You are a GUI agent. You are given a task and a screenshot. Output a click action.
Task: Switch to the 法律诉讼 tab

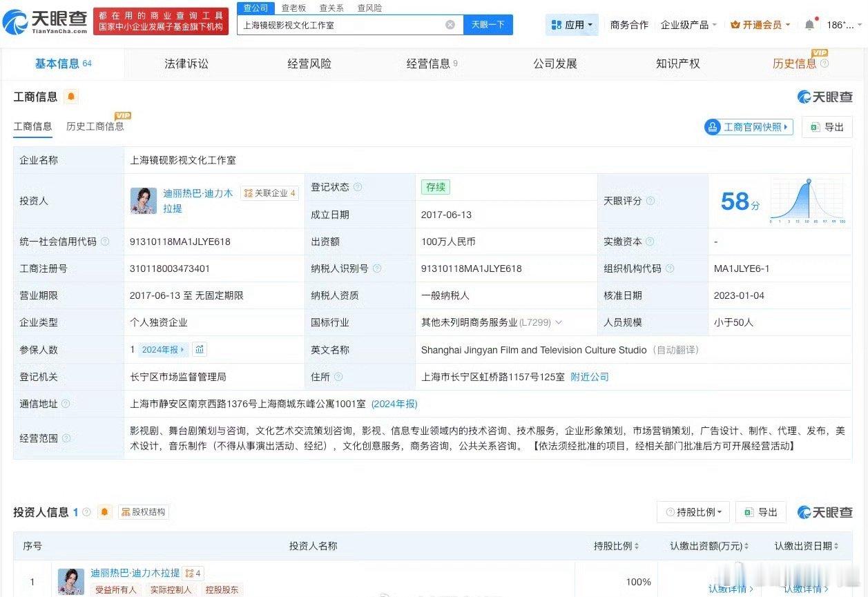click(x=186, y=63)
